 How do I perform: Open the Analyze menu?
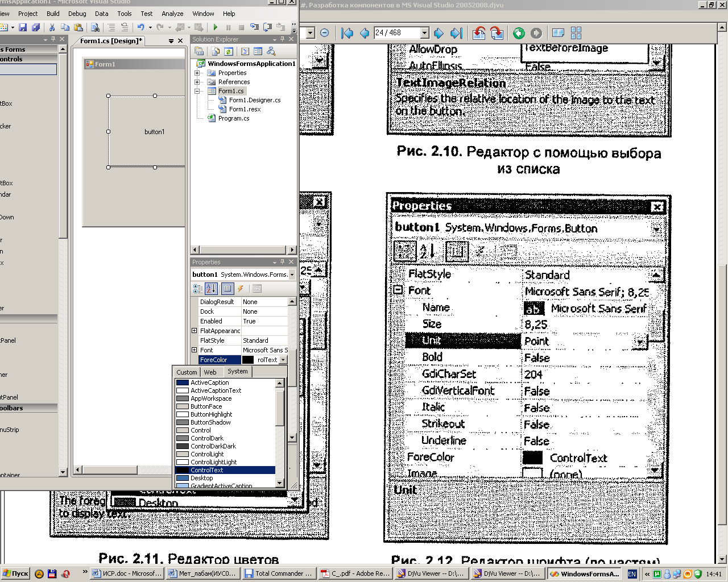point(172,14)
